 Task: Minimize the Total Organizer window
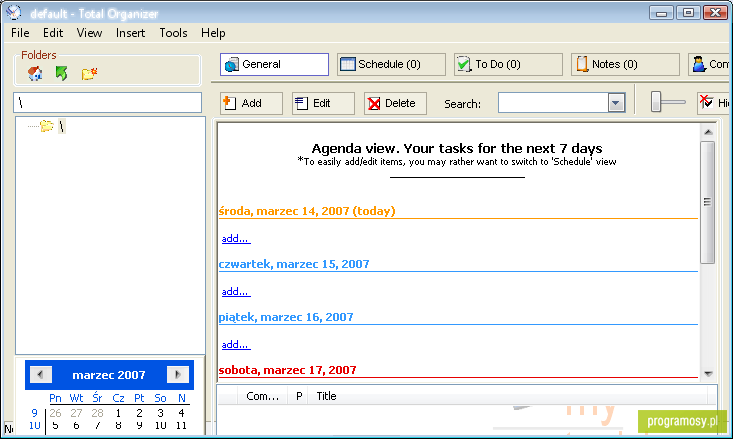[x=661, y=13]
